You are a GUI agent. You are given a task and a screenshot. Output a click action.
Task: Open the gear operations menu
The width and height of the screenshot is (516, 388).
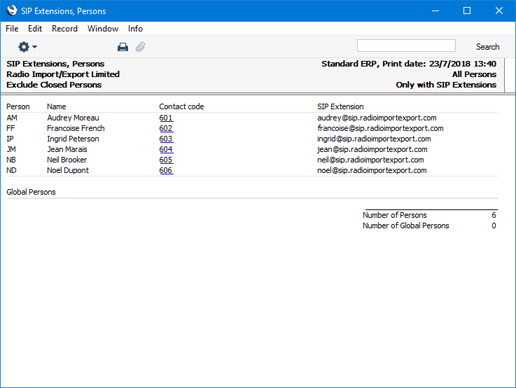tap(27, 47)
